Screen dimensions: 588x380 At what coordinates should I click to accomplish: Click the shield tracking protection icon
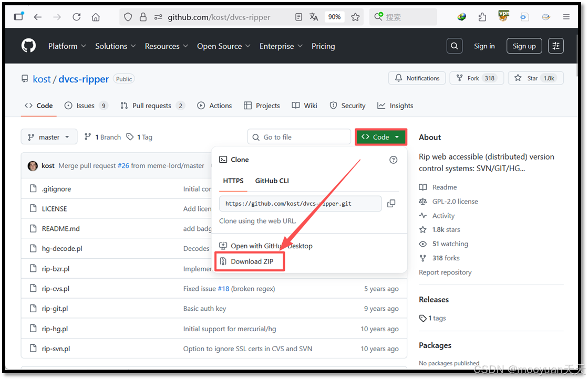coord(128,17)
